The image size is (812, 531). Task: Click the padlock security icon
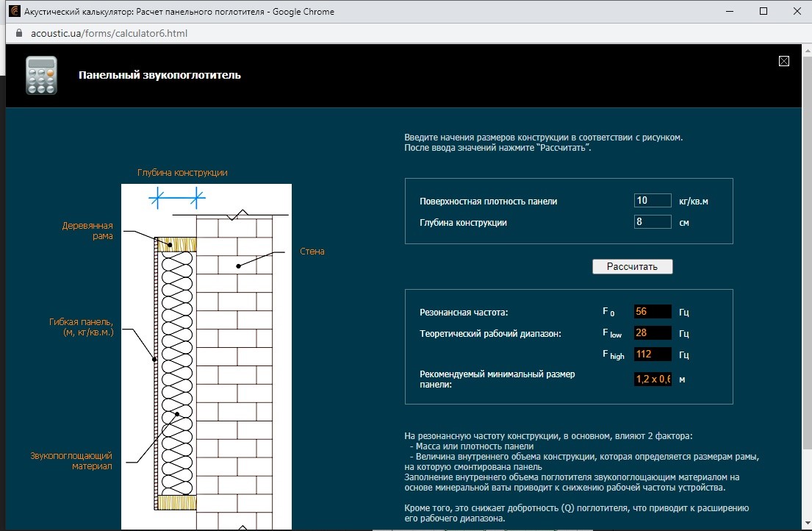click(19, 32)
